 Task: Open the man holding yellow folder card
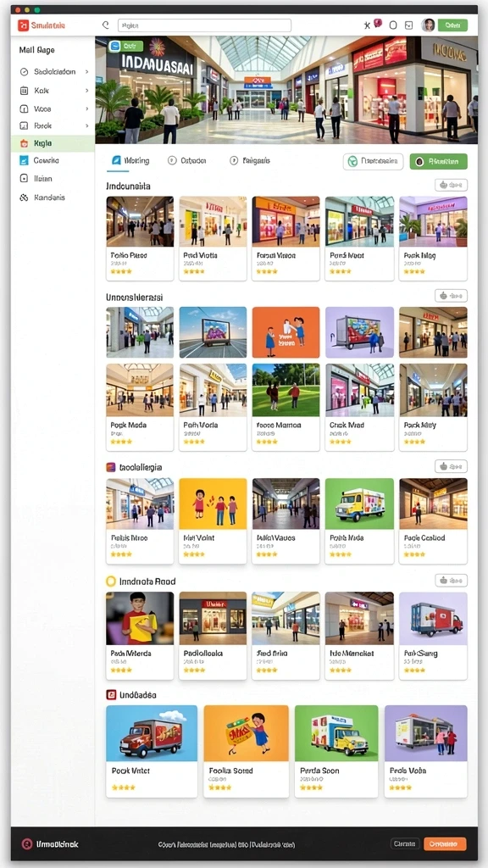[x=140, y=635]
